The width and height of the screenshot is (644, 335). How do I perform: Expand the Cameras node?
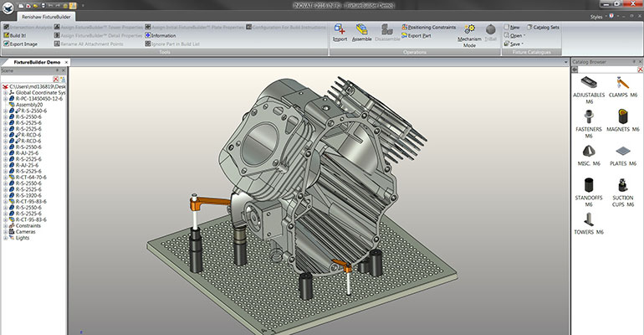[x=5, y=232]
